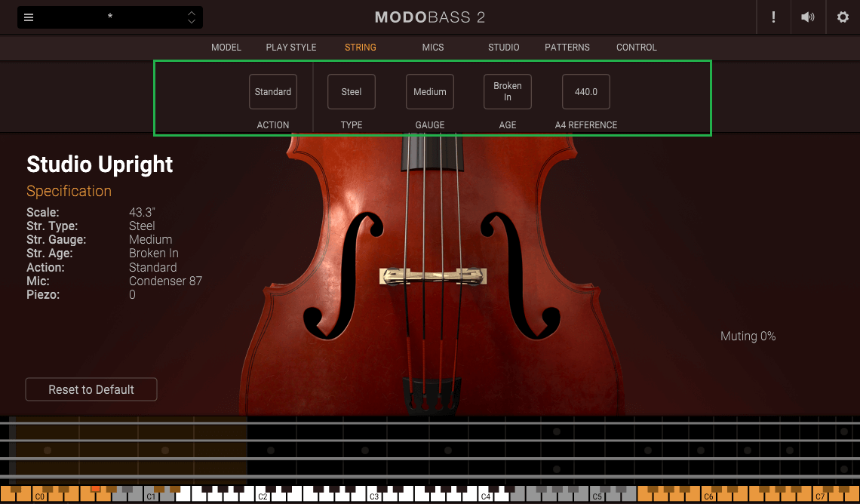Open the PATTERNS tab

[x=567, y=48]
